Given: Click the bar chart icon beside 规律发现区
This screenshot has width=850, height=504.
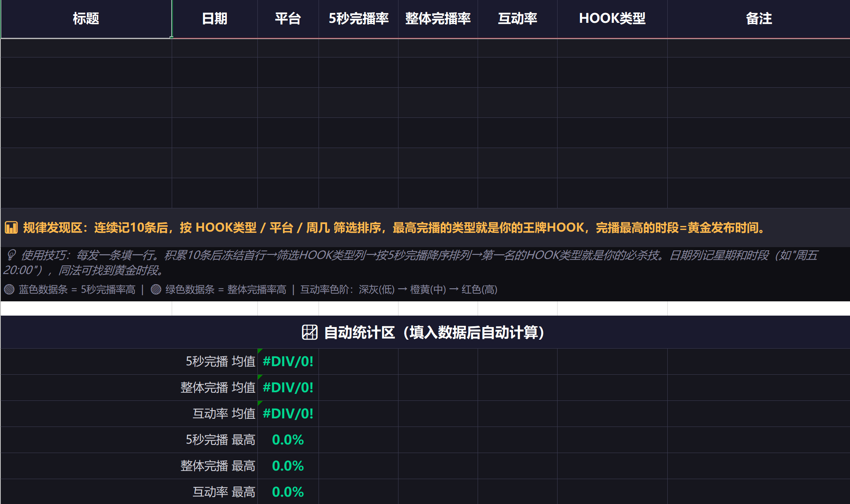Looking at the screenshot, I should tap(11, 228).
